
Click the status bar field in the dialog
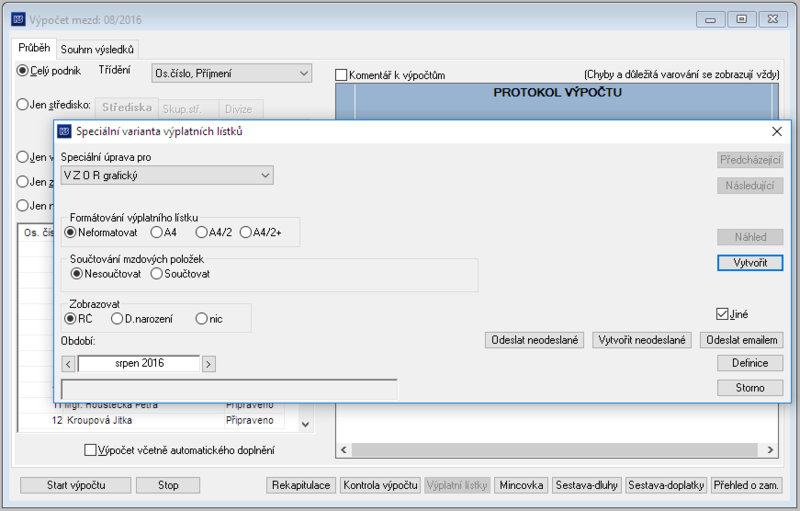point(229,390)
